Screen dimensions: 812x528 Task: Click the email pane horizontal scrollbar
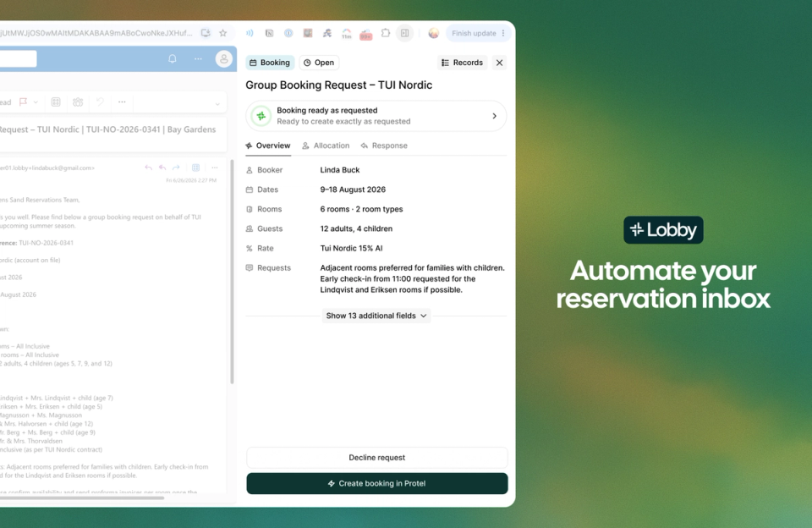(82, 498)
